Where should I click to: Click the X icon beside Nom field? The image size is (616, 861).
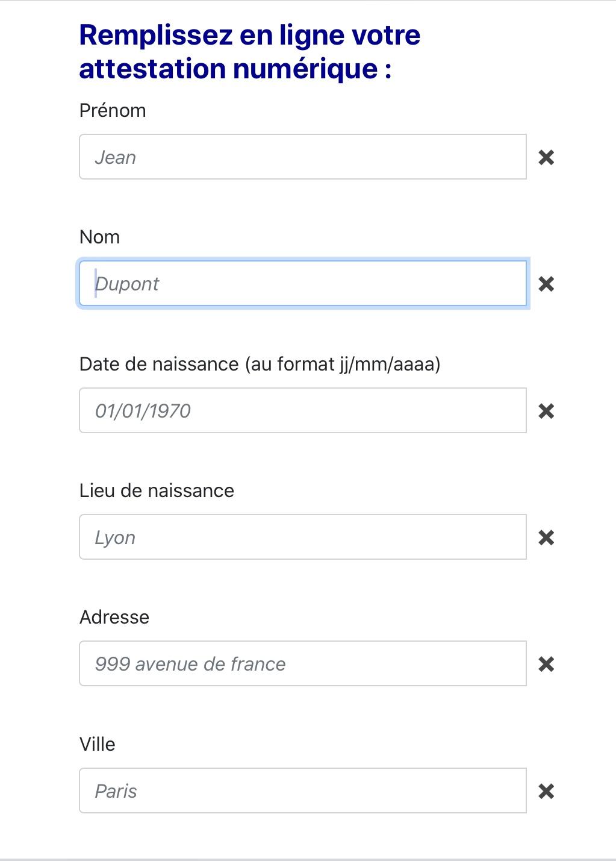coord(546,284)
